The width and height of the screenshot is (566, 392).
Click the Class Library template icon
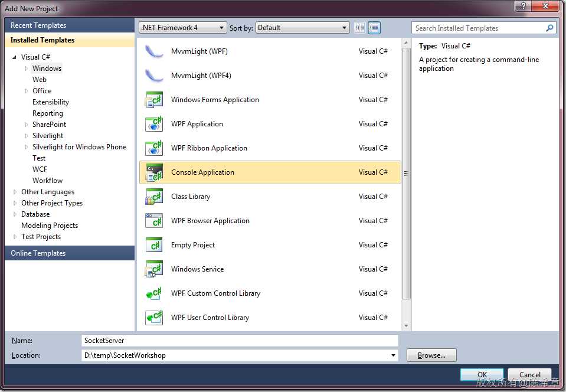coord(154,197)
